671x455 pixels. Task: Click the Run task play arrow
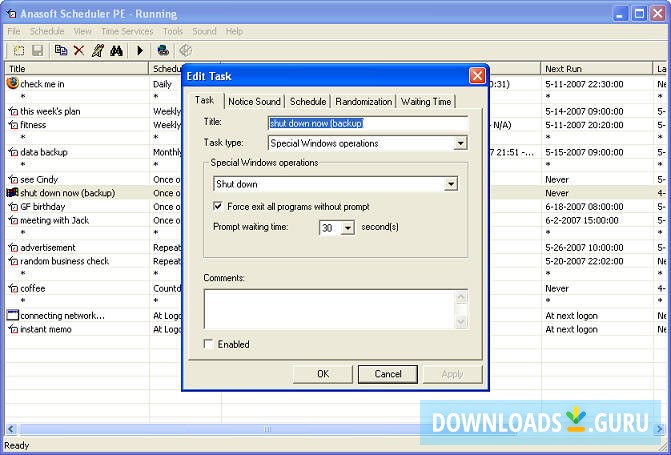pos(140,51)
